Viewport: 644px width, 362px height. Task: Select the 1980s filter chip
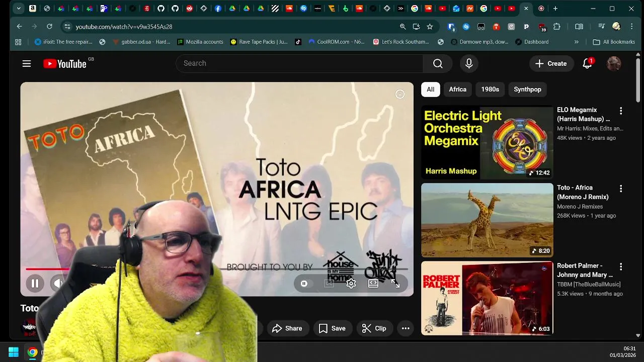click(490, 89)
